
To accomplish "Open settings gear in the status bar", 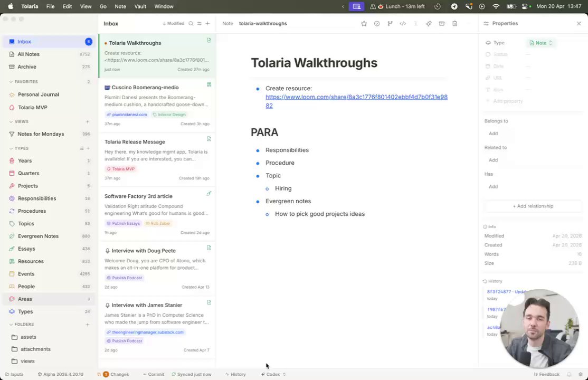I will pos(581,374).
